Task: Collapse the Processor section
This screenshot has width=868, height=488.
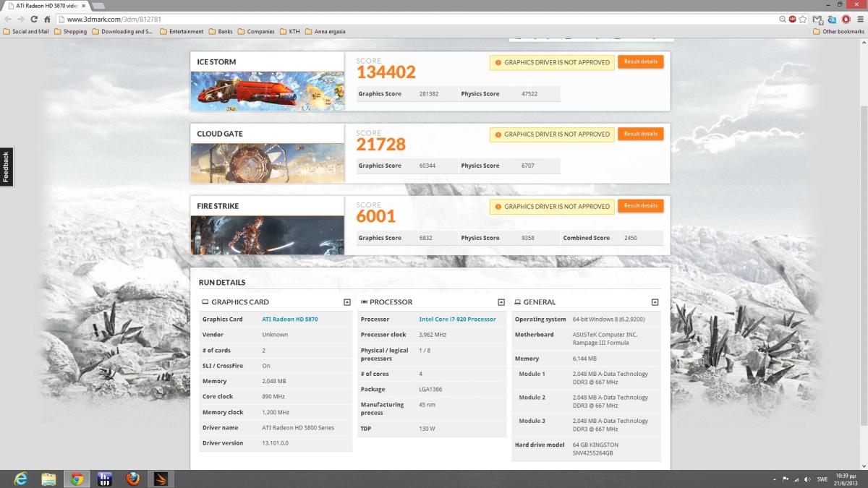Action: click(501, 302)
